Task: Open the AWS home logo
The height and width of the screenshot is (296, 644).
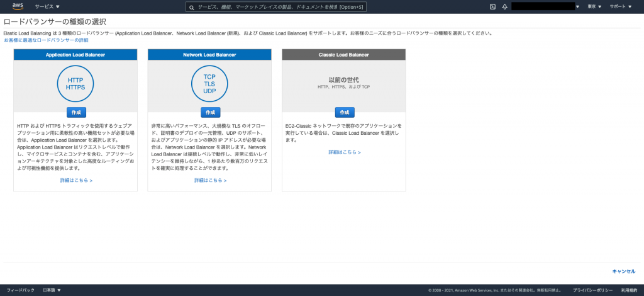Action: tap(18, 6)
